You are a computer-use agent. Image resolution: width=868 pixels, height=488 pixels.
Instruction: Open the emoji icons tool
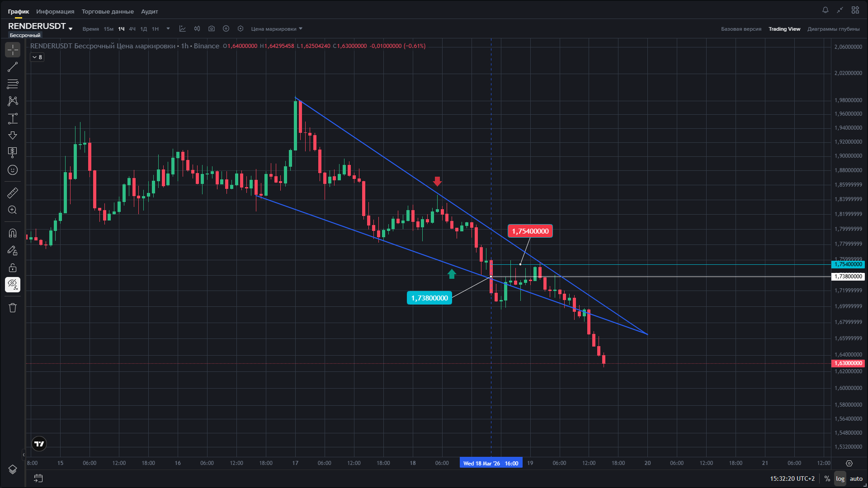pos(13,170)
